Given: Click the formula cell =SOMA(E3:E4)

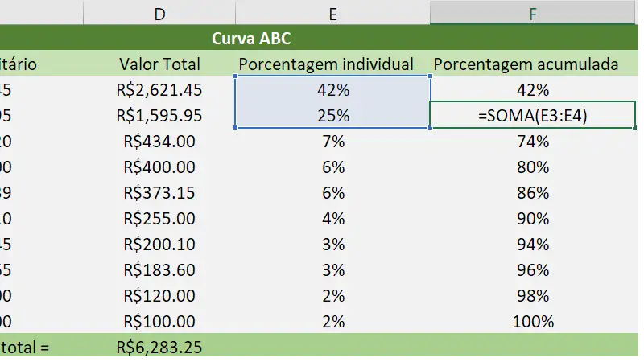Looking at the screenshot, I should [x=533, y=116].
